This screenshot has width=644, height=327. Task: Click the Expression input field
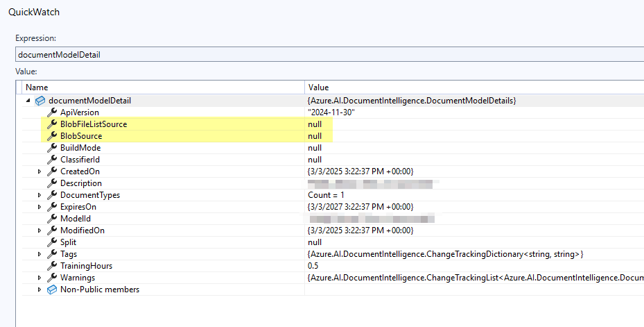point(329,54)
